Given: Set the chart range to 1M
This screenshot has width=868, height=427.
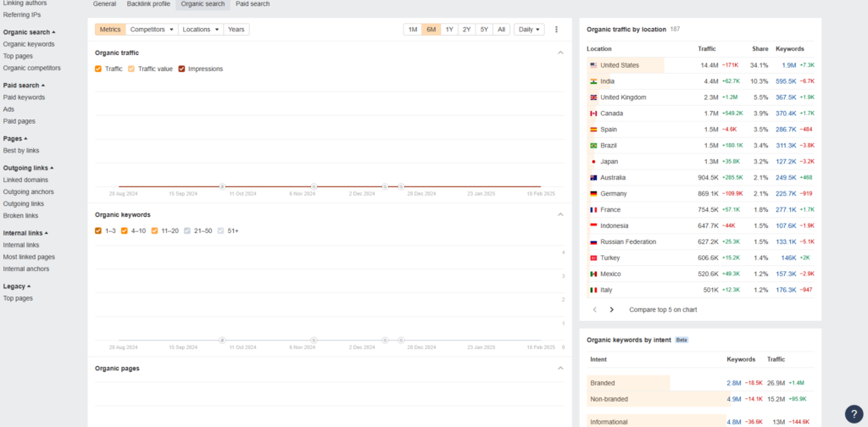Looking at the screenshot, I should coord(413,30).
